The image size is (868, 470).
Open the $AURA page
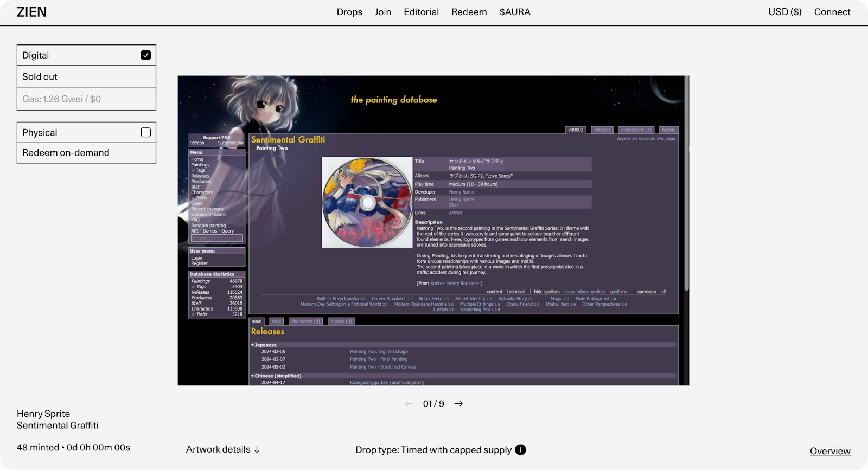(x=515, y=12)
